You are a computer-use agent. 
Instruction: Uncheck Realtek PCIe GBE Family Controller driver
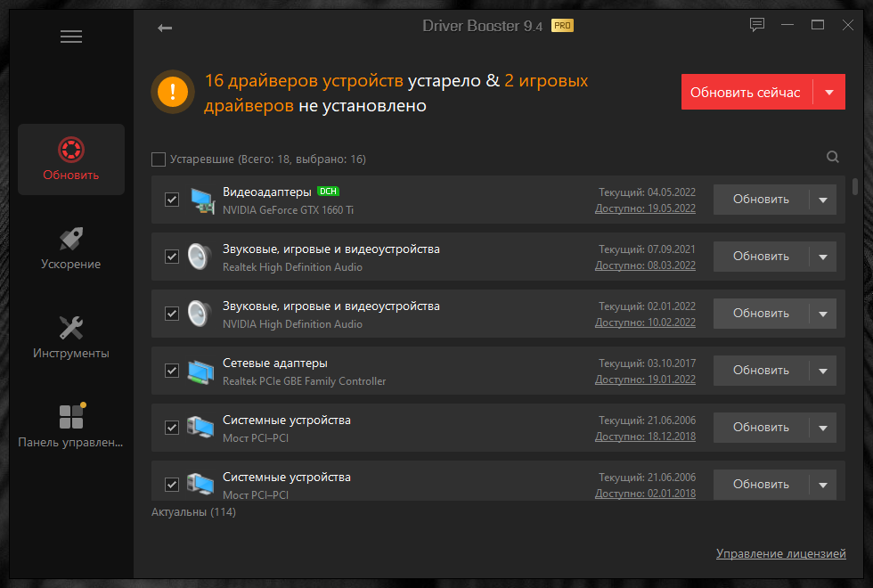click(172, 371)
